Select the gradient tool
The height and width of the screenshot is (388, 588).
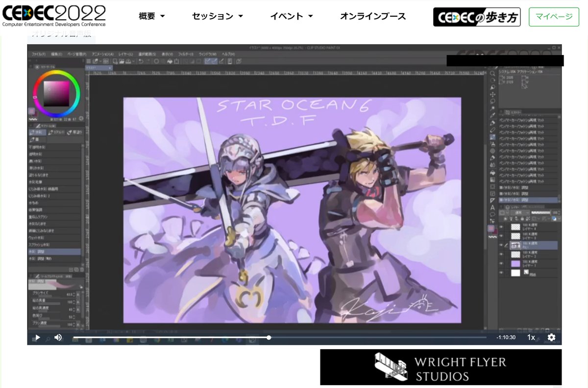[x=492, y=180]
